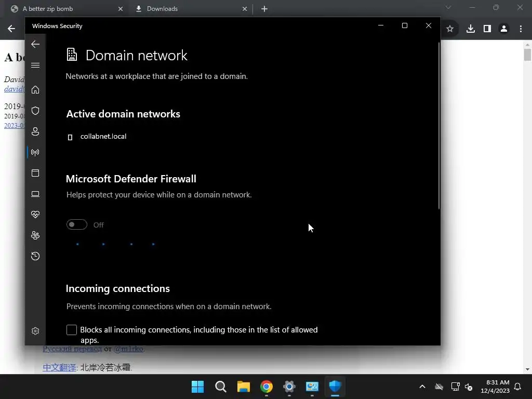Open the Windows Start menu
The width and height of the screenshot is (532, 399).
pos(198,387)
